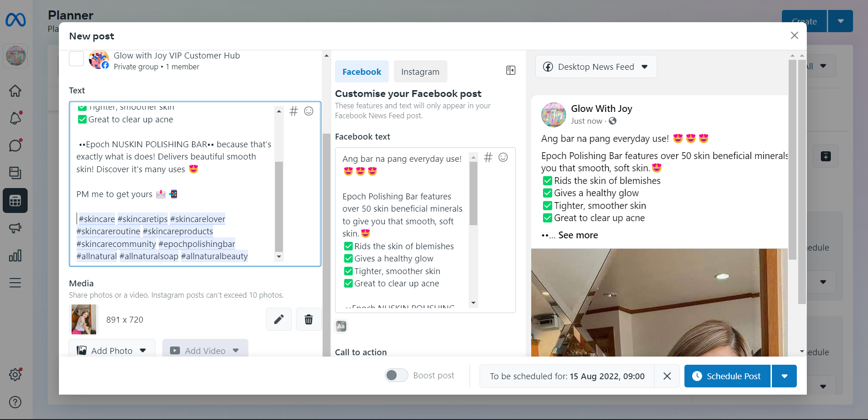
Task: Insert hashtag in main Text field
Action: click(x=294, y=111)
